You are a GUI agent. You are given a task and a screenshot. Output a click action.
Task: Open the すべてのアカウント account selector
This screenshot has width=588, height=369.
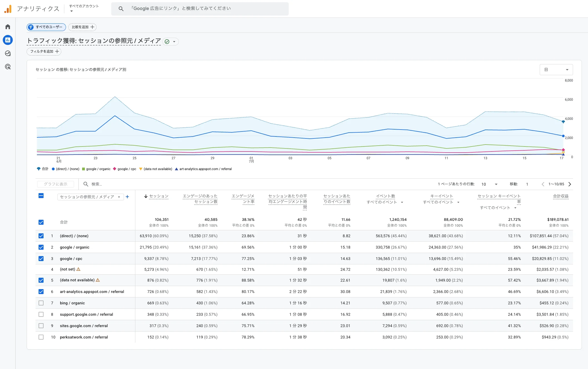pos(84,8)
